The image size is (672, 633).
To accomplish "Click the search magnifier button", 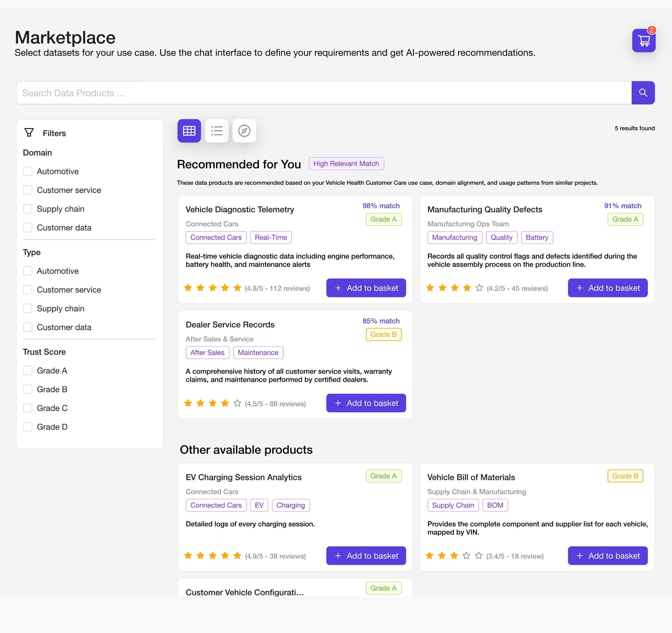I will click(x=643, y=93).
